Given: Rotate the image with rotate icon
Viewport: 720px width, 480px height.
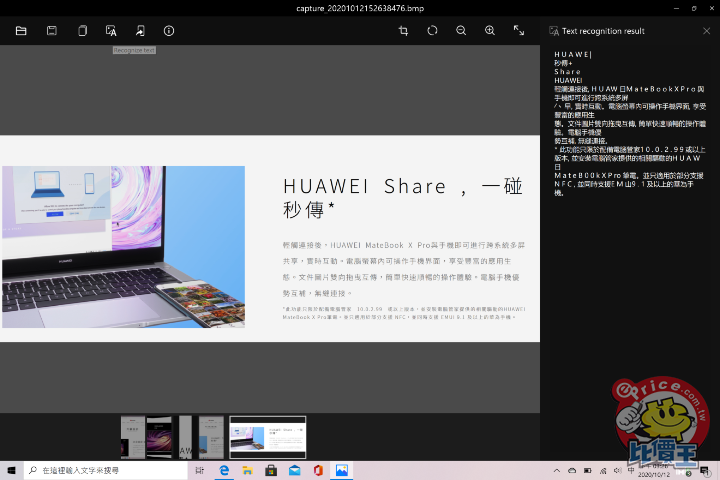Looking at the screenshot, I should coord(432,31).
